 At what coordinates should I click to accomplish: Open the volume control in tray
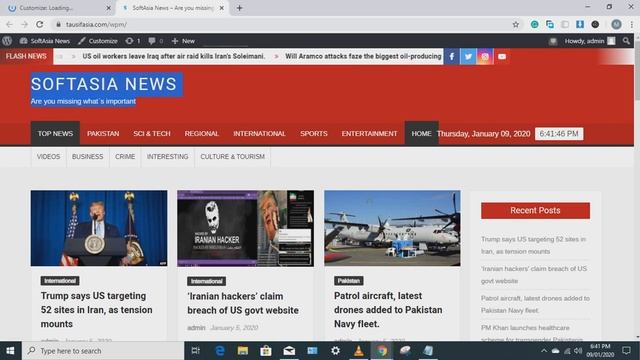pos(578,351)
